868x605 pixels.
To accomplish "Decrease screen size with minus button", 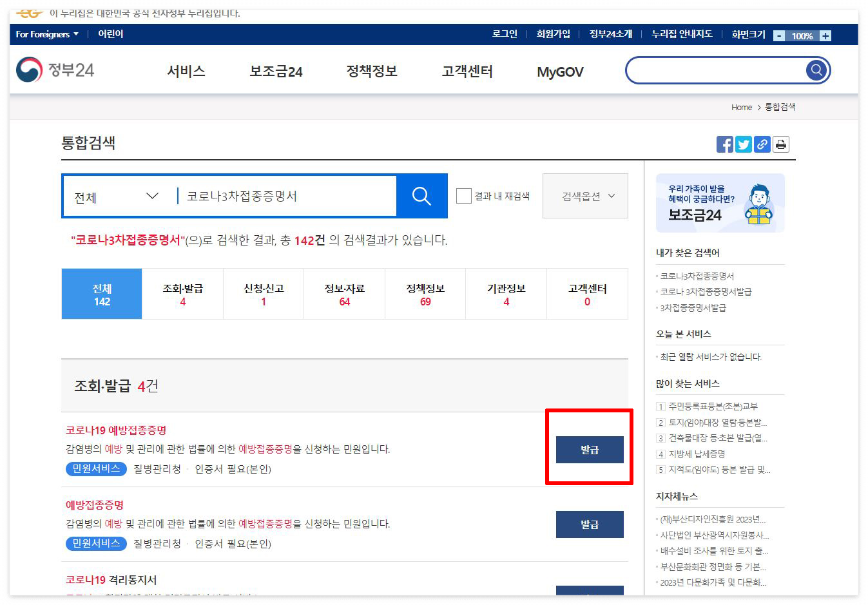I will coord(779,36).
